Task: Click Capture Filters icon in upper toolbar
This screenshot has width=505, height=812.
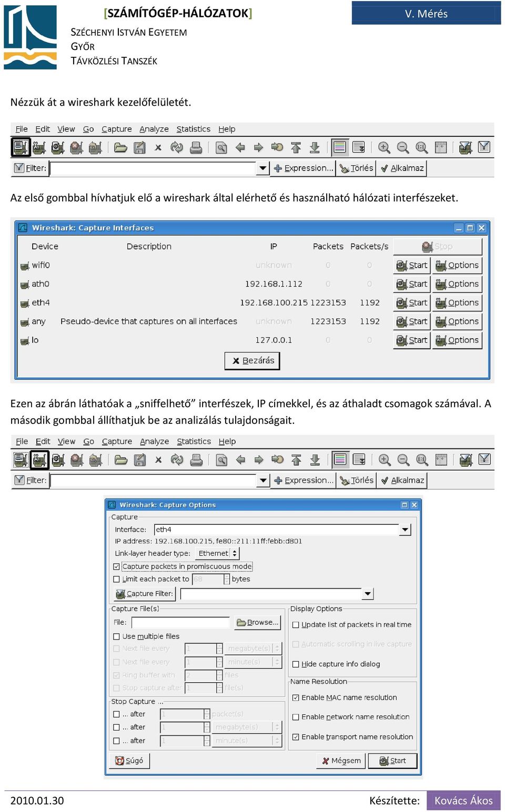Action: click(466, 147)
